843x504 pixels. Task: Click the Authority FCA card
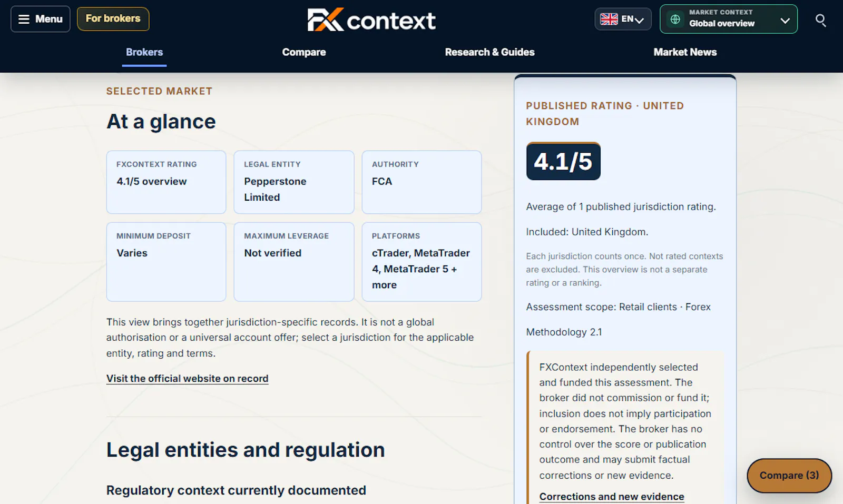(x=421, y=182)
